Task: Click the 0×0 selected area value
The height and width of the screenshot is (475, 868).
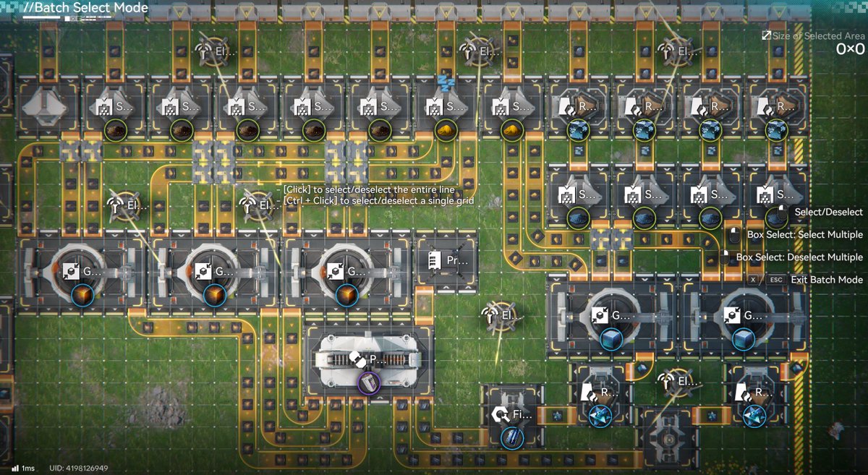Action: 850,49
